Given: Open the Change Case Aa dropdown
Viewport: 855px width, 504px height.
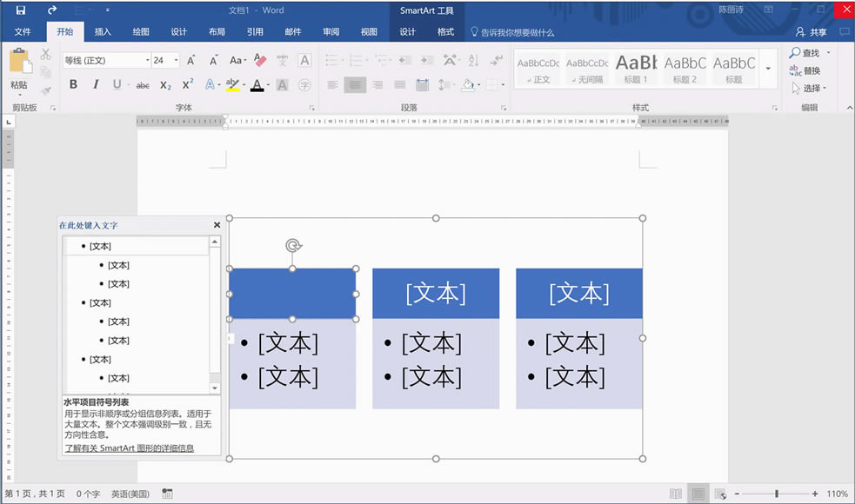Looking at the screenshot, I should pyautogui.click(x=237, y=60).
